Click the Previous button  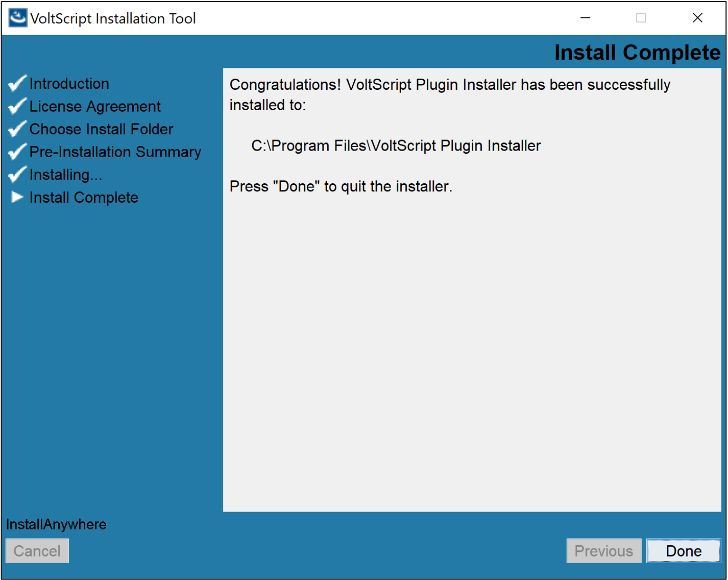(x=603, y=551)
